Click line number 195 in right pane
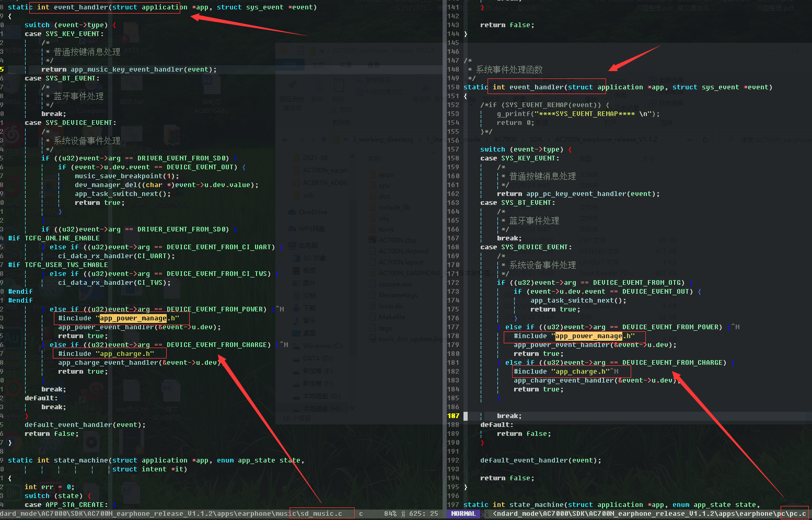Viewport: 812px width, 520px height. click(x=454, y=487)
